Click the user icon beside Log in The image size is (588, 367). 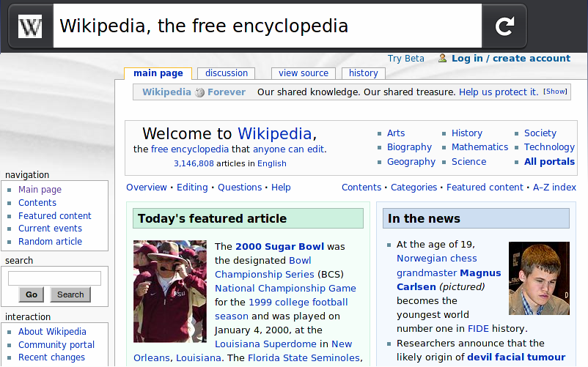click(443, 58)
